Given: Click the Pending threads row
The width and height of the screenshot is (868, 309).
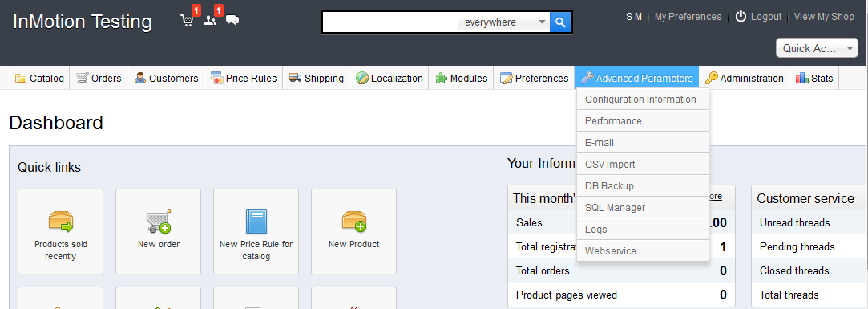Looking at the screenshot, I should (x=809, y=246).
